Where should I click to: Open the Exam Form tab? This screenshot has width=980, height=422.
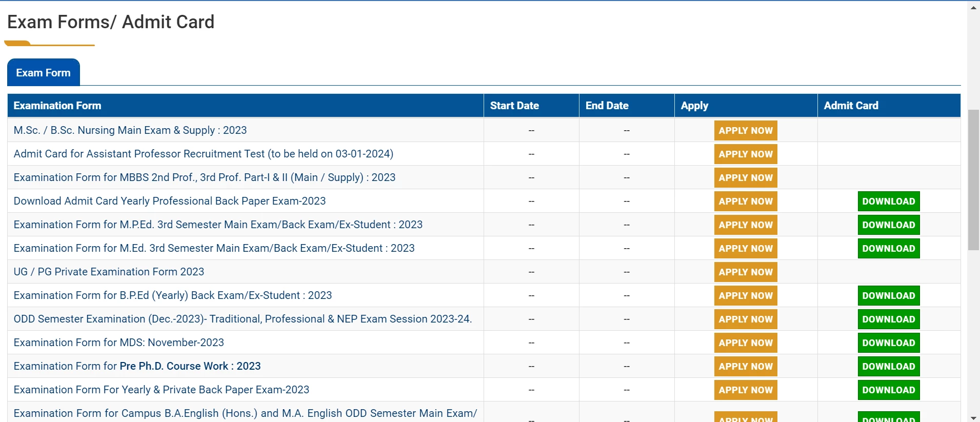[43, 73]
